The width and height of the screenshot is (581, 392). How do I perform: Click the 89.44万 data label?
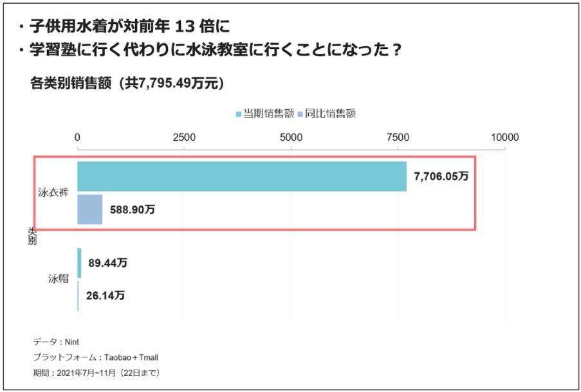point(108,263)
